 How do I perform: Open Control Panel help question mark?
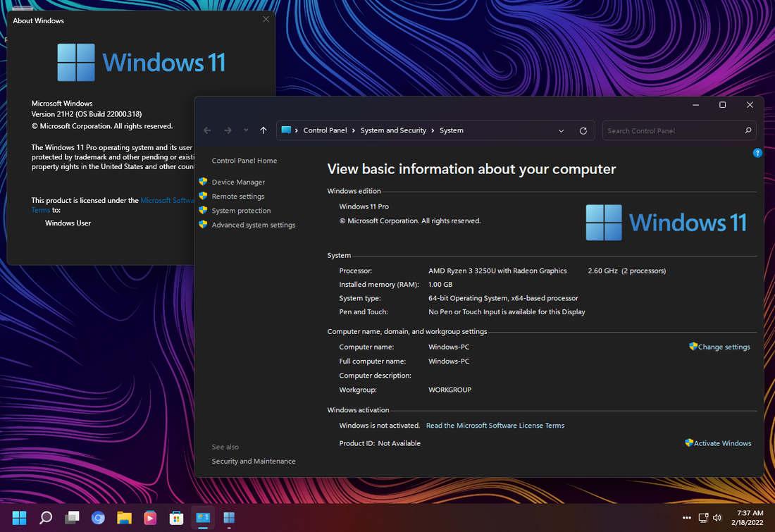click(x=757, y=154)
